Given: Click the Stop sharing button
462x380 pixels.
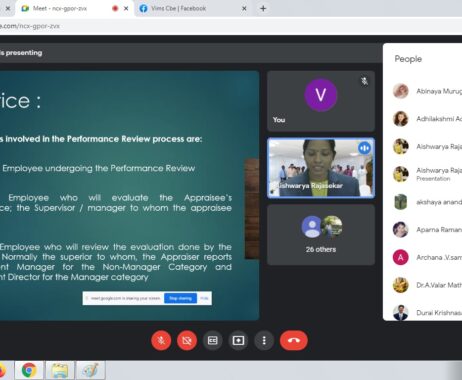Looking at the screenshot, I should [x=180, y=298].
